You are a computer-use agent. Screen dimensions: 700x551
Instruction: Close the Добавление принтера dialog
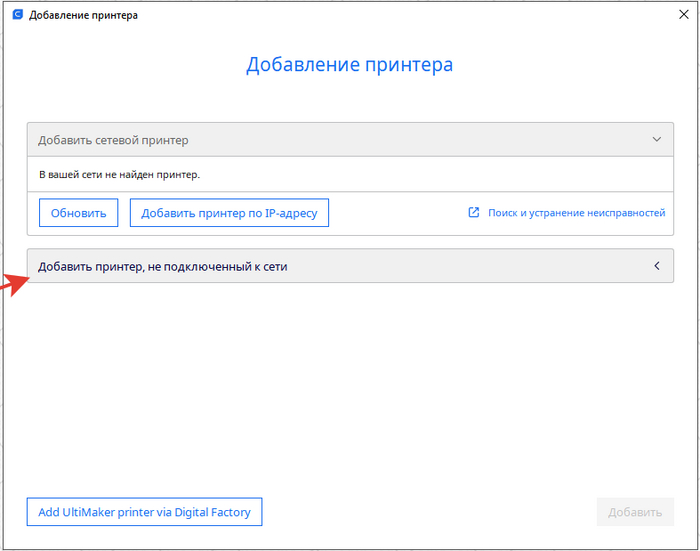click(683, 14)
